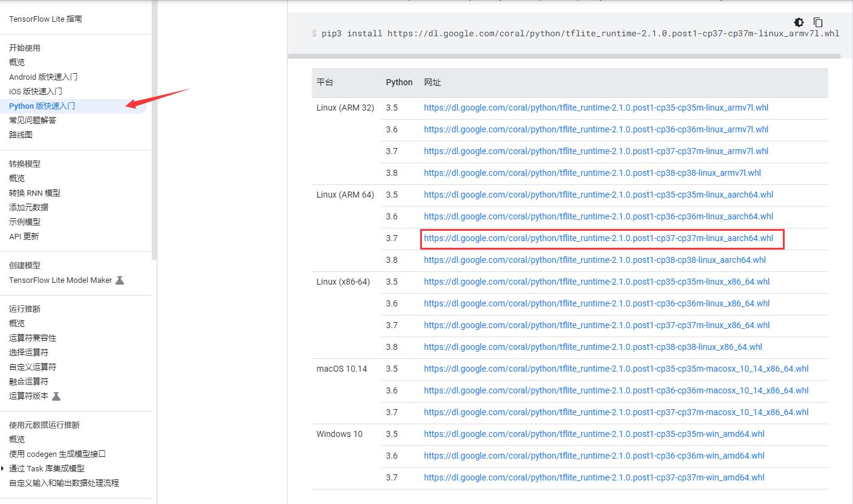This screenshot has height=504, width=853.
Task: Open 示例模型 in the sidebar
Action: [x=25, y=222]
